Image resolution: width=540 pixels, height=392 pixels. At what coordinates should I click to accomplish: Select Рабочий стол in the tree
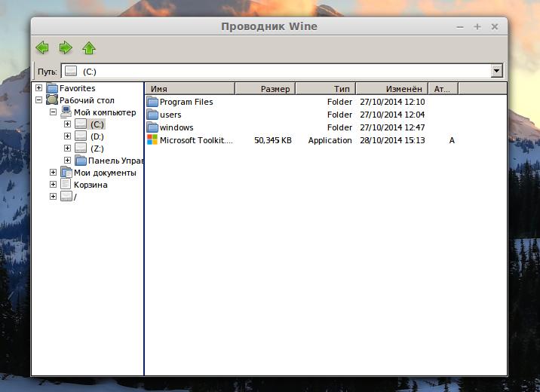click(x=87, y=100)
